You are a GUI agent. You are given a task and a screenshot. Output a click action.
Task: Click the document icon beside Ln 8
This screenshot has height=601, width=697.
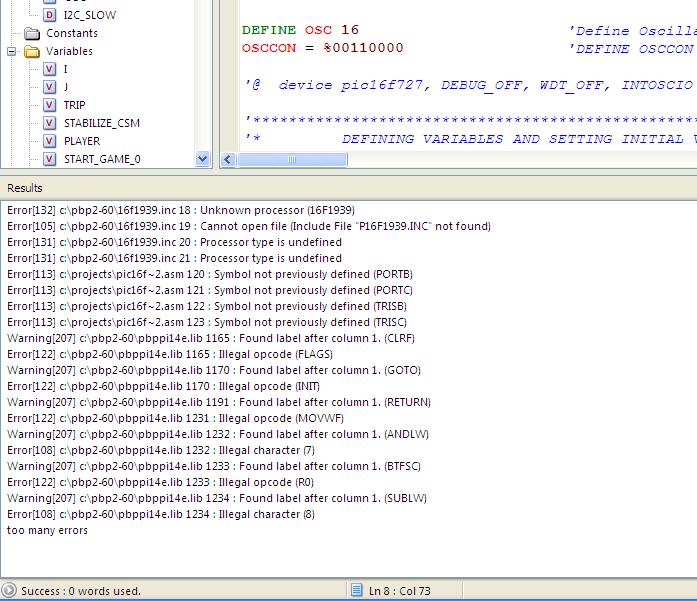(x=356, y=591)
